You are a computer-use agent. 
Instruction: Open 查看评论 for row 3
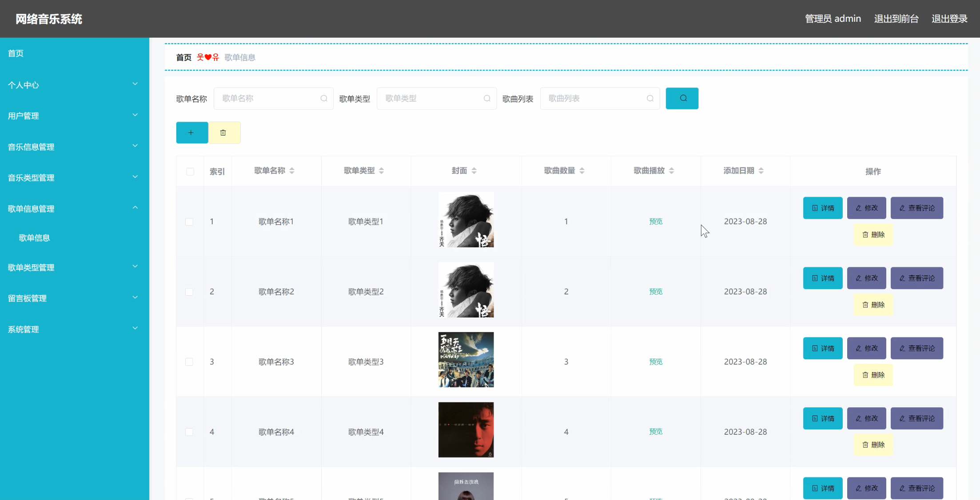(916, 348)
